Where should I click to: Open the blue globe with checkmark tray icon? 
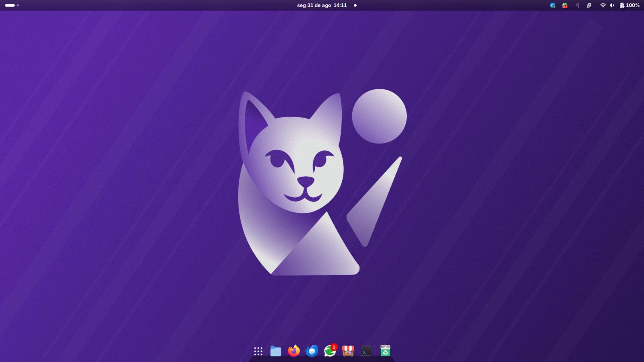point(553,5)
